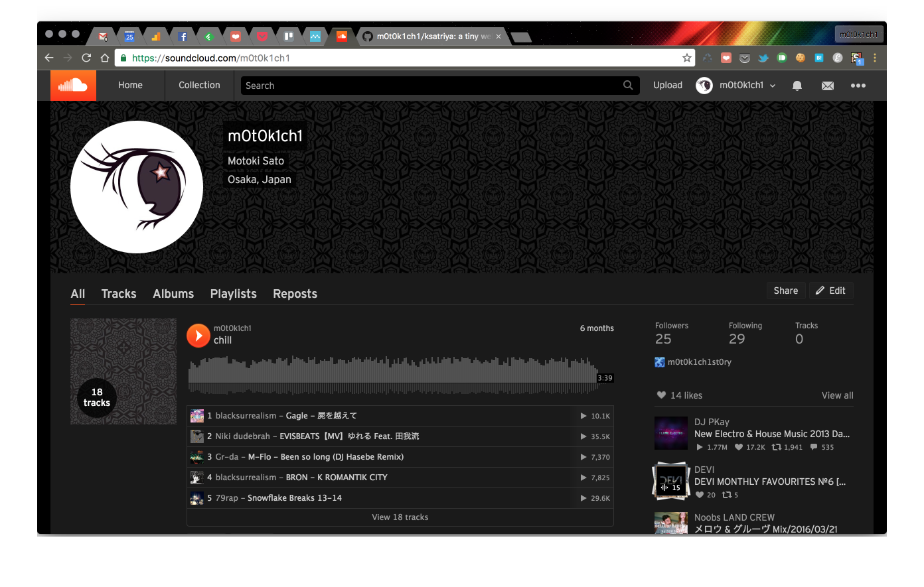The width and height of the screenshot is (924, 587).
Task: Click View all likes link
Action: tap(837, 395)
